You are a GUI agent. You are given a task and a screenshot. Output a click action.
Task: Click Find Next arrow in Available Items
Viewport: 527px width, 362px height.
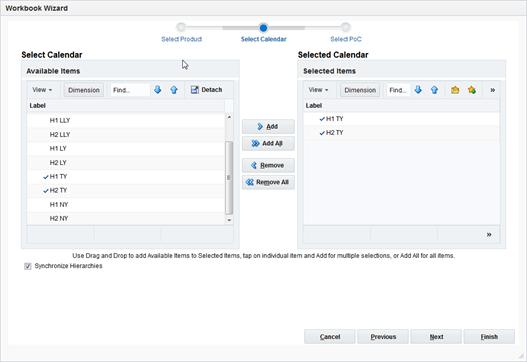coord(157,90)
